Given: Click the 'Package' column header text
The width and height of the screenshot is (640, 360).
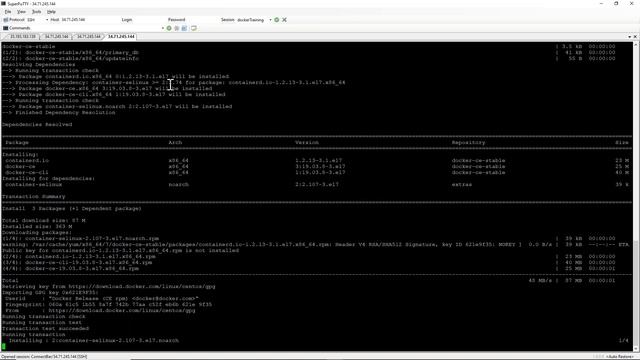Looking at the screenshot, I should [x=17, y=142].
